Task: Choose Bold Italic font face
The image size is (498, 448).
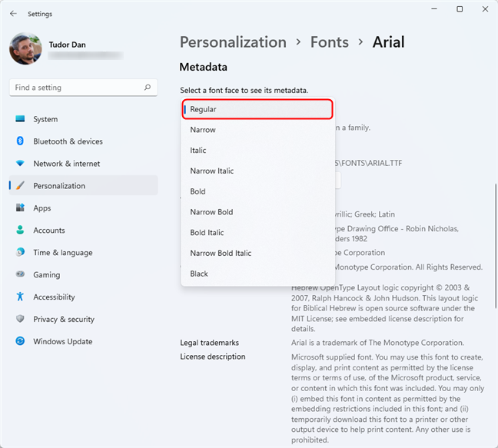Action: 257,232
